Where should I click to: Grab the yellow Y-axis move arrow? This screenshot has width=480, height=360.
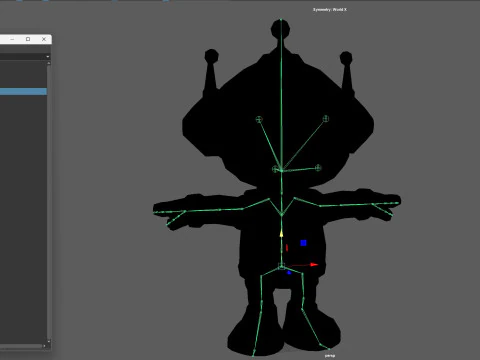coord(281,233)
